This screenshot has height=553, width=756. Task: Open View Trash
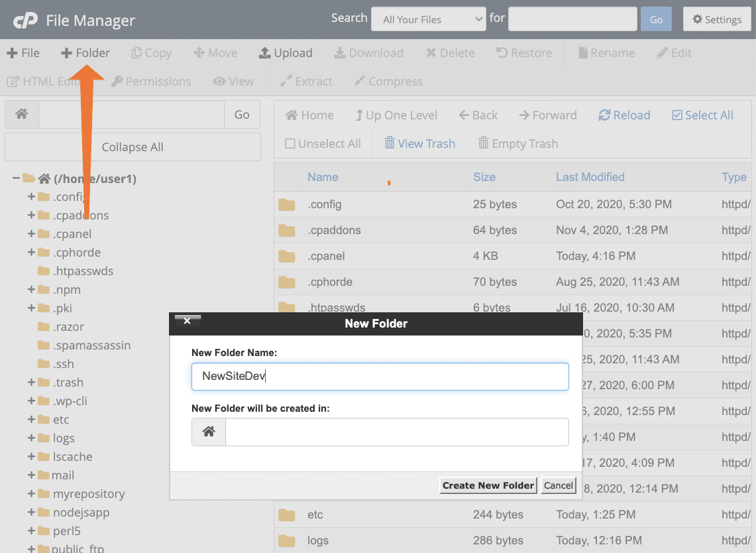[419, 144]
